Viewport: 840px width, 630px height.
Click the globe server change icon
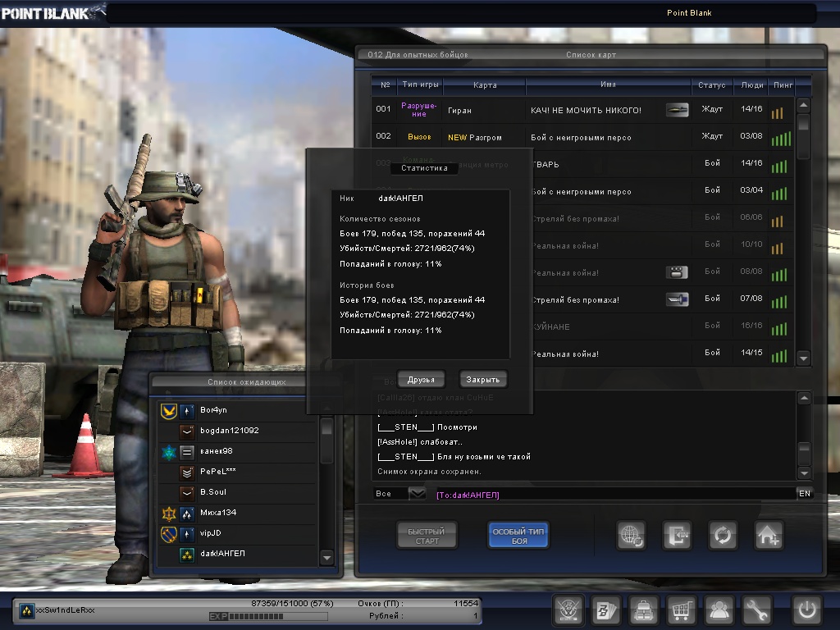(631, 535)
